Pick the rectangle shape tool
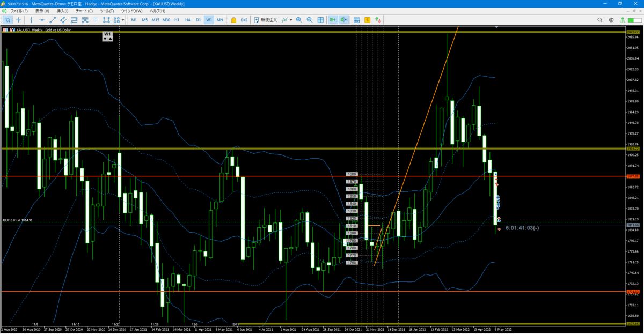Screen dimensions: 644x334 click(x=106, y=20)
